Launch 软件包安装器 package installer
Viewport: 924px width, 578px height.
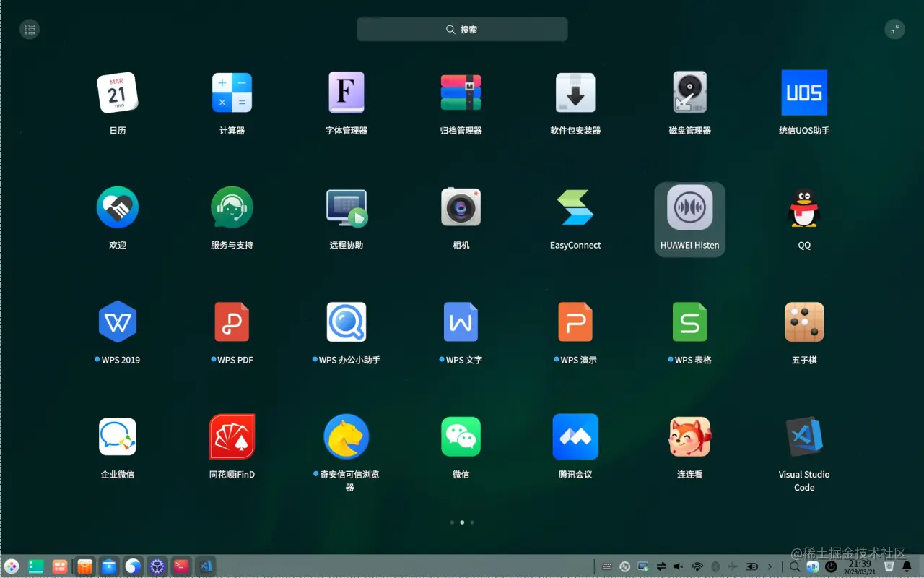pos(575,92)
